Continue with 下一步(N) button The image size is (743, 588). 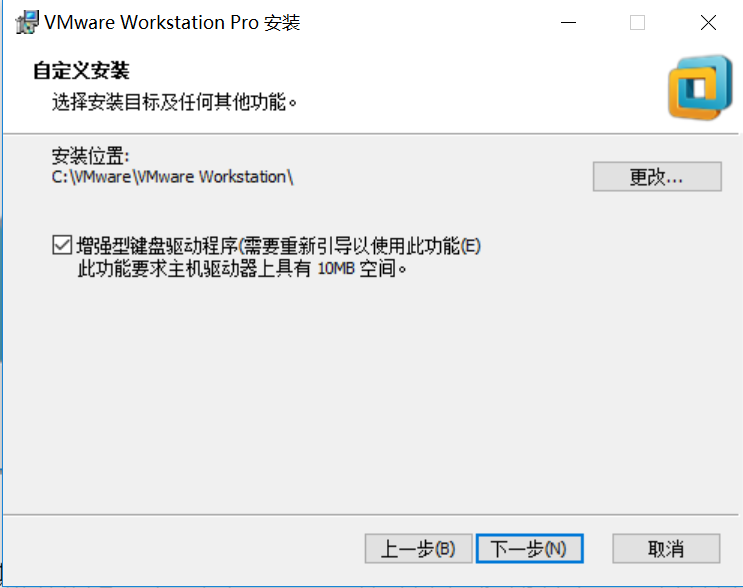[529, 549]
